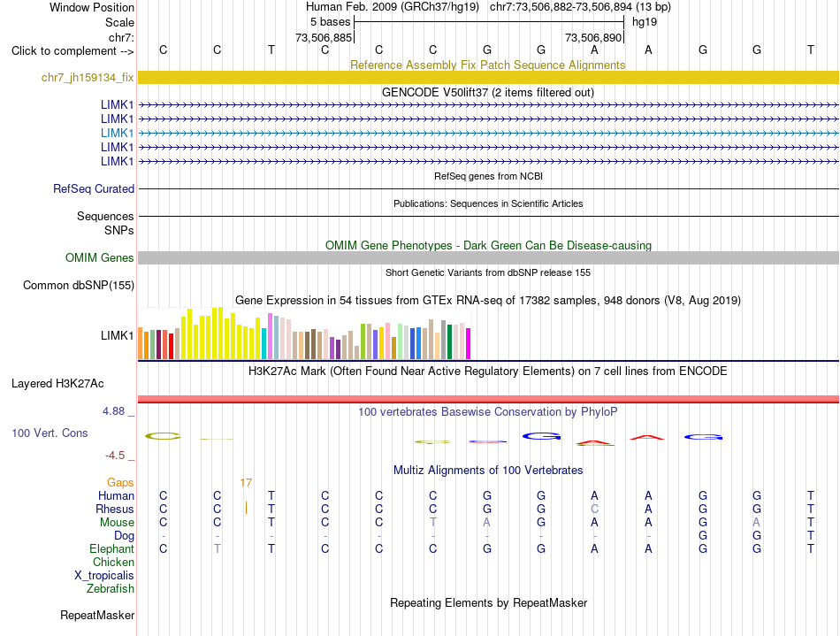Image resolution: width=840 pixels, height=636 pixels.
Task: Open the GTEx Gene Expression in 54 tissues title
Action: click(x=487, y=300)
